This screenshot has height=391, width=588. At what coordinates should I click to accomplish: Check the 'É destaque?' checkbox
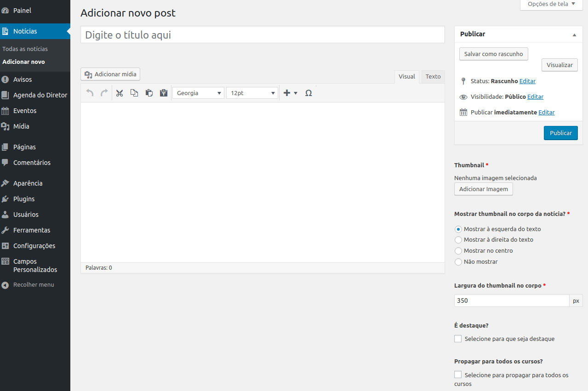point(458,339)
